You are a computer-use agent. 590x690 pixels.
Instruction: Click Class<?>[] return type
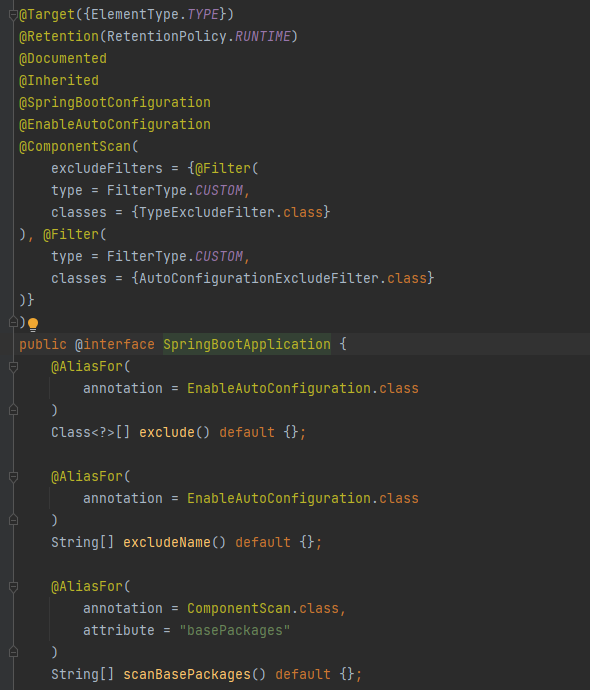[91, 433]
